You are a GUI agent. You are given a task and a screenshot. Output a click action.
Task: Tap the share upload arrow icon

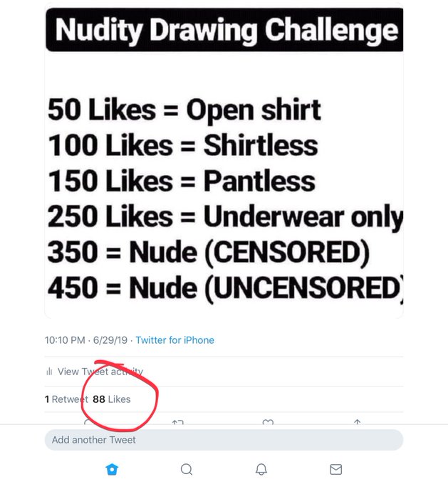[357, 422]
